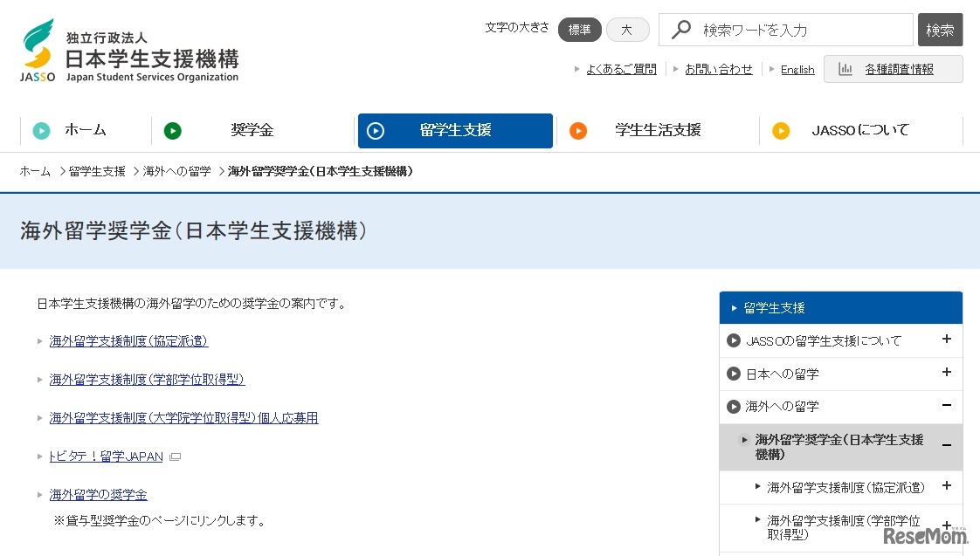The image size is (980, 556).
Task: Switch text size to 大
Action: click(x=627, y=29)
